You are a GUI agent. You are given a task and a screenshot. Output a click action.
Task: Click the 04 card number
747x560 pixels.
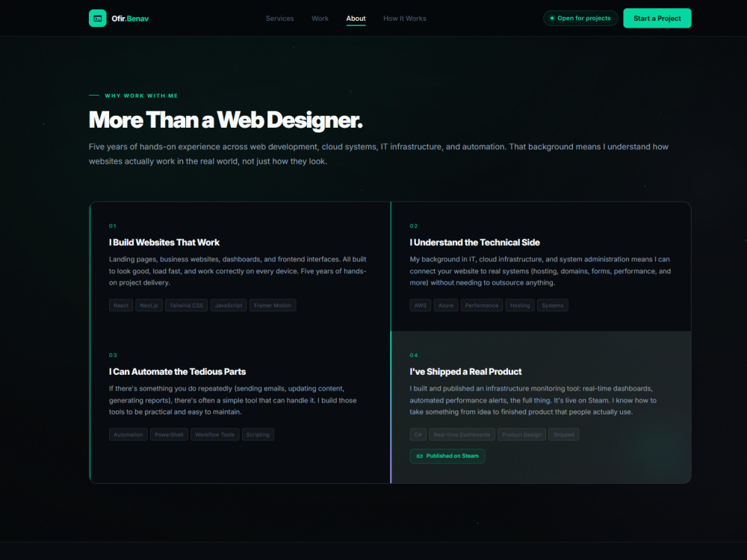(x=414, y=355)
